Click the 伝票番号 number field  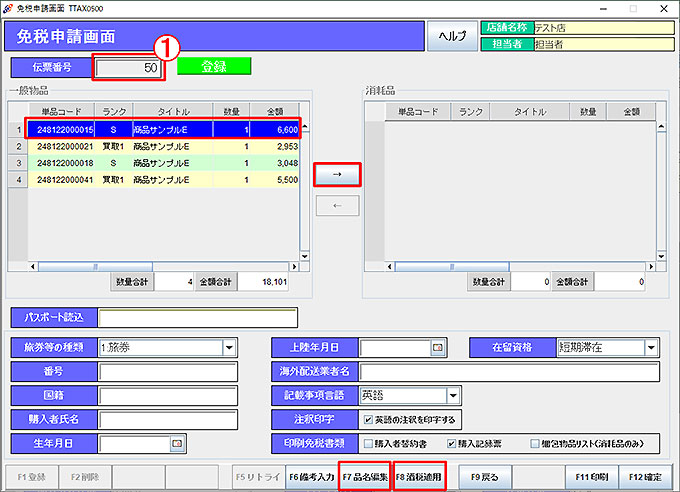[x=129, y=67]
